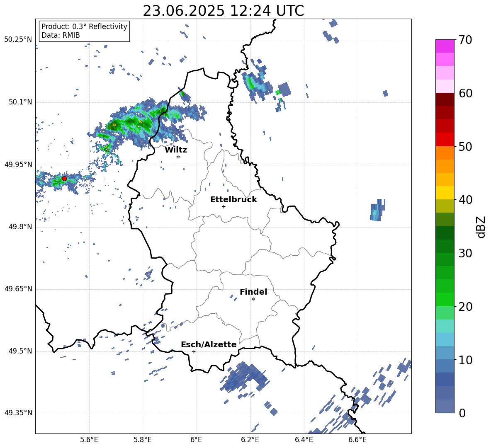
Task: Click the Esch/Alzette station cross marker
Action: [x=194, y=351]
